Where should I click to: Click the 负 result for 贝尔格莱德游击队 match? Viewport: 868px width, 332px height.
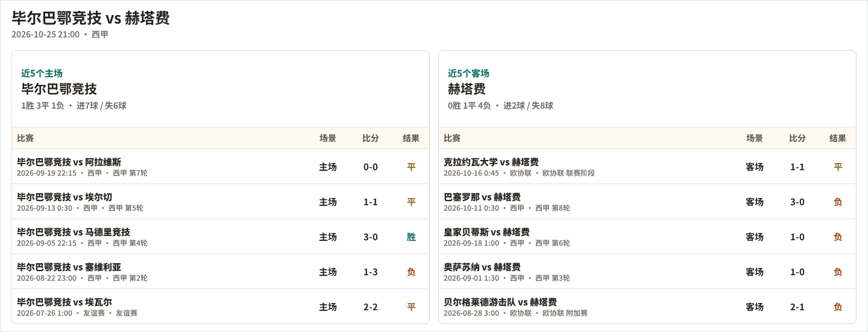[838, 307]
